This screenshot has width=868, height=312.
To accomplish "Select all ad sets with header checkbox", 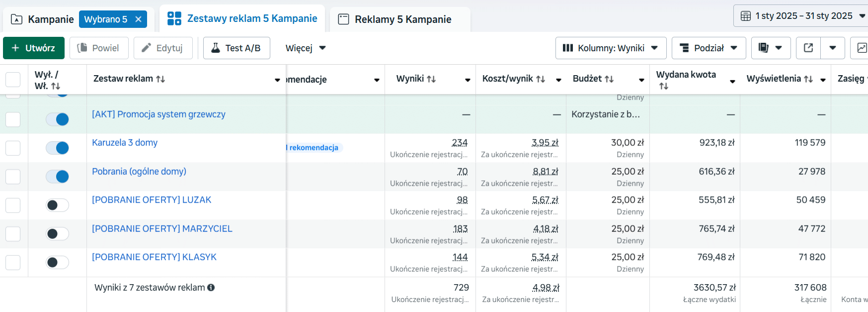I will pos(13,80).
